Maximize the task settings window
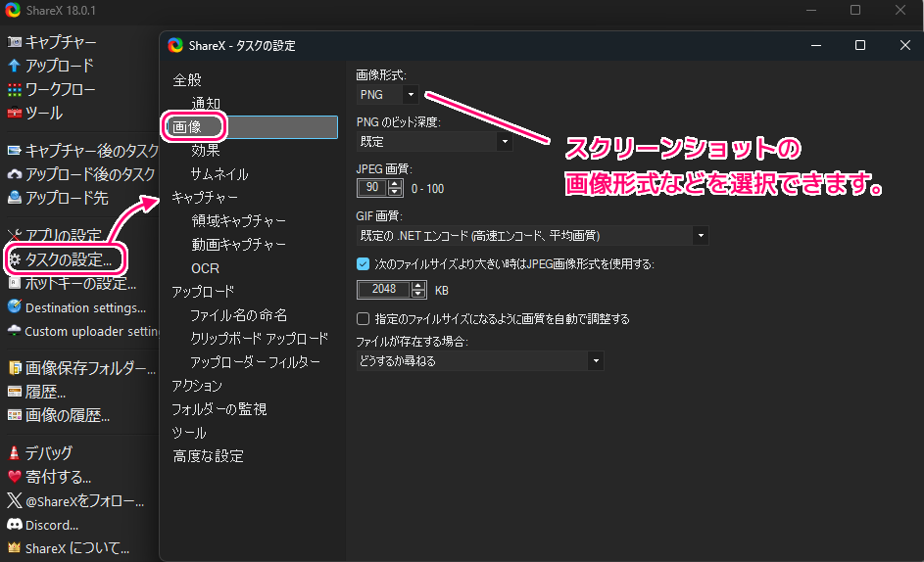Screen dimensions: 924x562 pyautogui.click(x=860, y=45)
